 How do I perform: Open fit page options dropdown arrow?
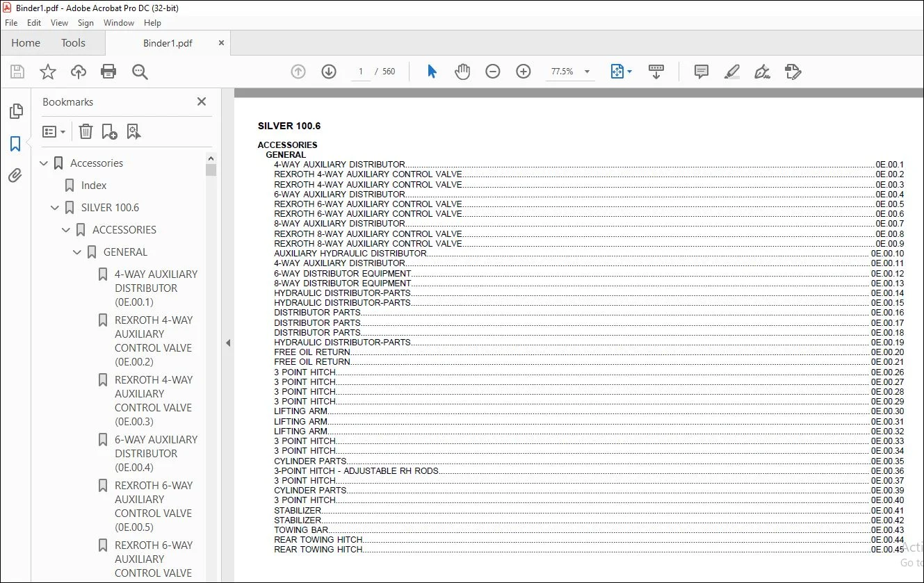(629, 72)
